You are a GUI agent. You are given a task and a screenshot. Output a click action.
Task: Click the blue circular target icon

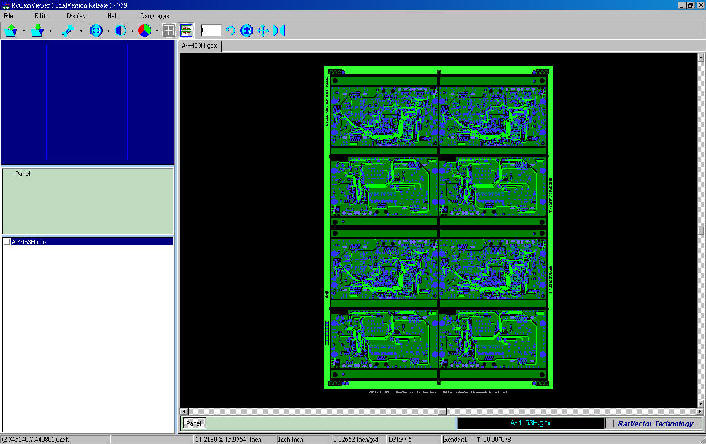point(96,31)
